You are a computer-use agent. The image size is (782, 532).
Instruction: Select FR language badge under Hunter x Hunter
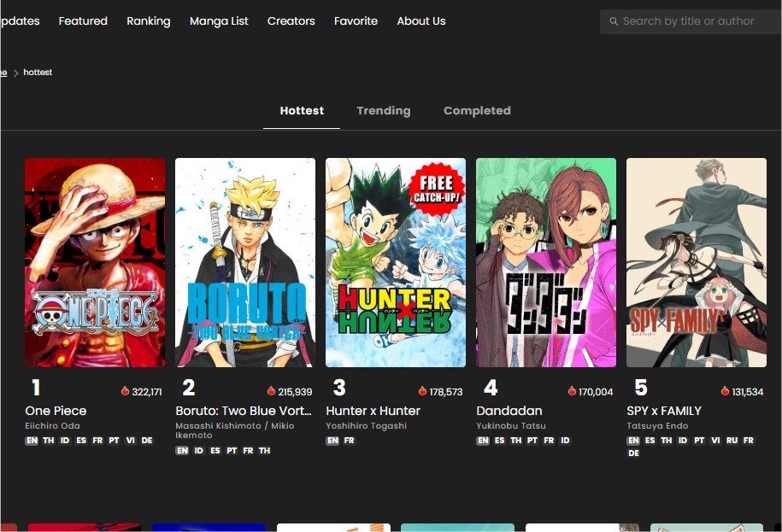pyautogui.click(x=349, y=441)
